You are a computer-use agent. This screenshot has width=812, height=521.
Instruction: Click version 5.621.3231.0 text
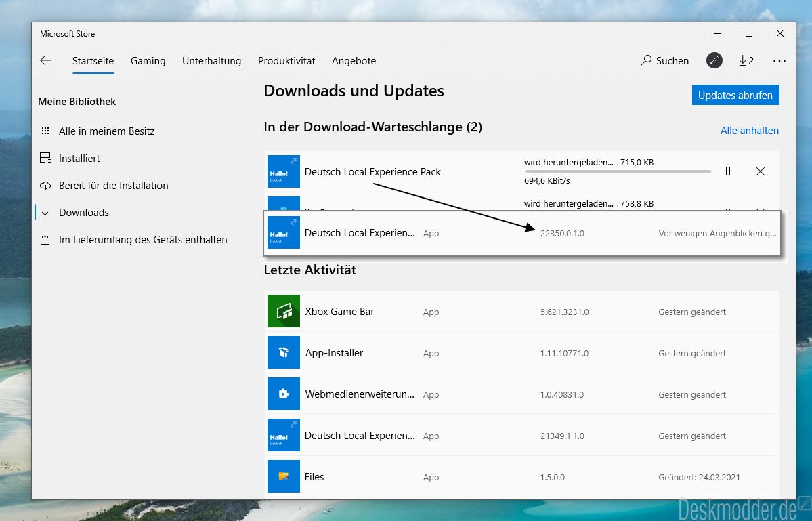[564, 312]
